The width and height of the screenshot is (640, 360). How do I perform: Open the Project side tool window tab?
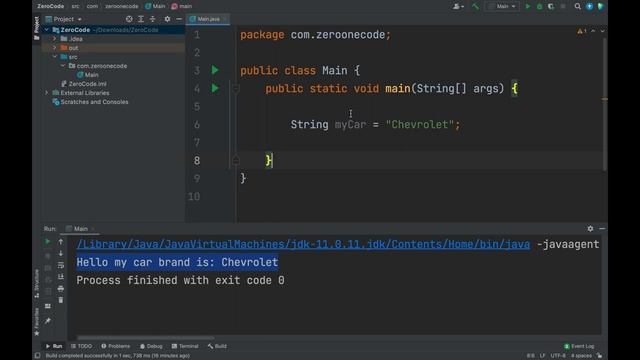[x=36, y=28]
